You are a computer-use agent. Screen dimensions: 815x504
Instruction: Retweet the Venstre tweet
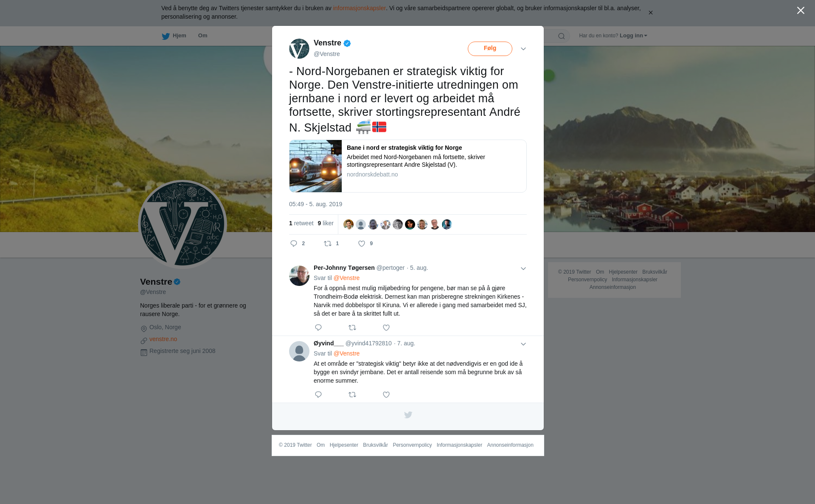pos(328,244)
